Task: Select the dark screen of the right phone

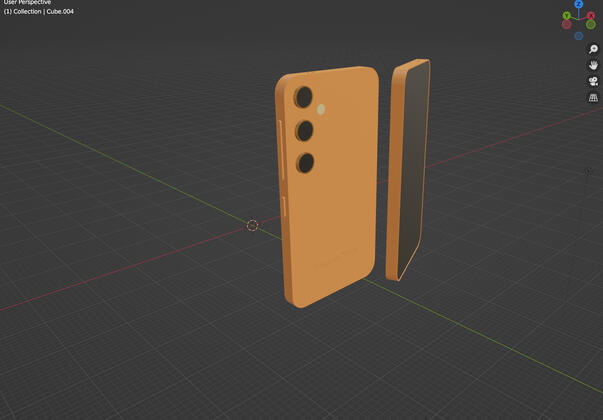Action: tap(410, 170)
